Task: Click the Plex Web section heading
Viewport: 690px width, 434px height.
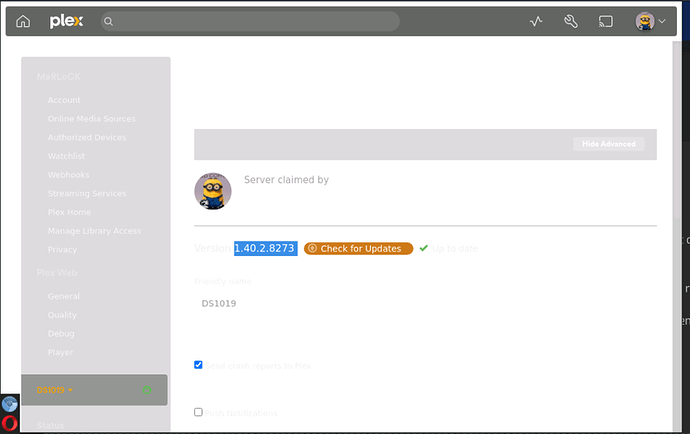Action: pyautogui.click(x=57, y=273)
